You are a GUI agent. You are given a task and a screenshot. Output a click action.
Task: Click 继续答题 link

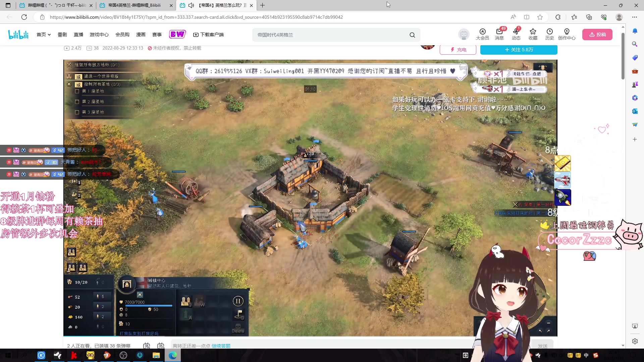click(221, 346)
